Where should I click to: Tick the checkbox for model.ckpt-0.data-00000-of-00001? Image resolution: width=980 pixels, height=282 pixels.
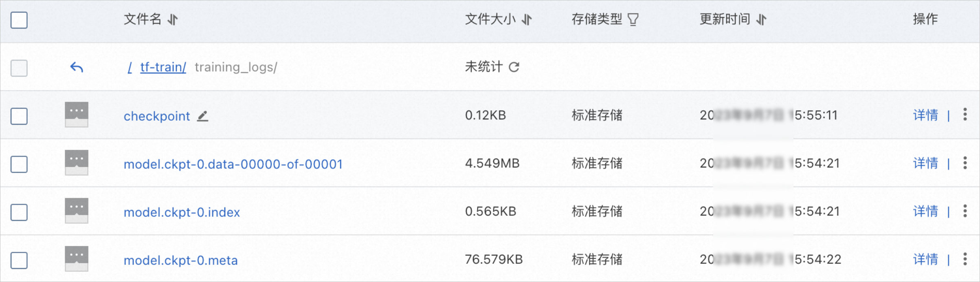coord(19,164)
